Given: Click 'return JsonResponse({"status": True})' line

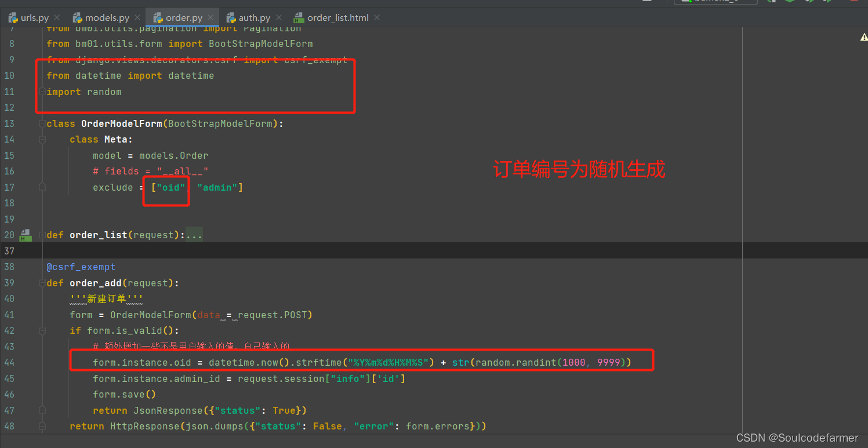Looking at the screenshot, I should pos(200,410).
